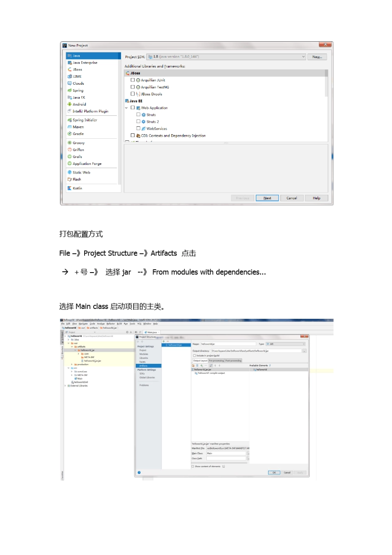The width and height of the screenshot is (392, 555).
Task: Open the Tools menu in IntelliJ
Action: pos(132,324)
